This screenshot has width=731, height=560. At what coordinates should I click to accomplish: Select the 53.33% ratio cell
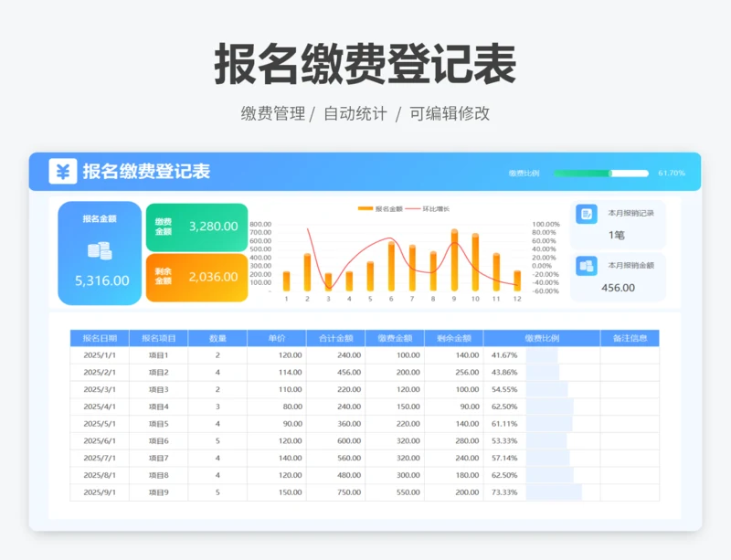point(542,441)
